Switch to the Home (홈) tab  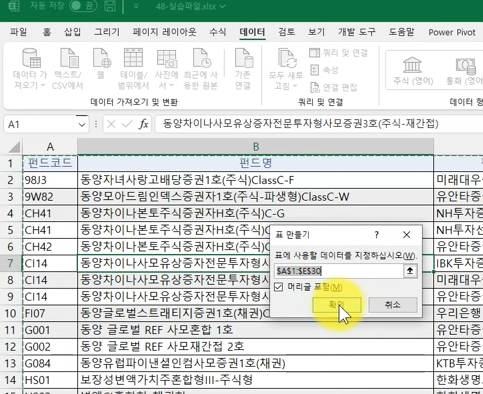(x=47, y=32)
